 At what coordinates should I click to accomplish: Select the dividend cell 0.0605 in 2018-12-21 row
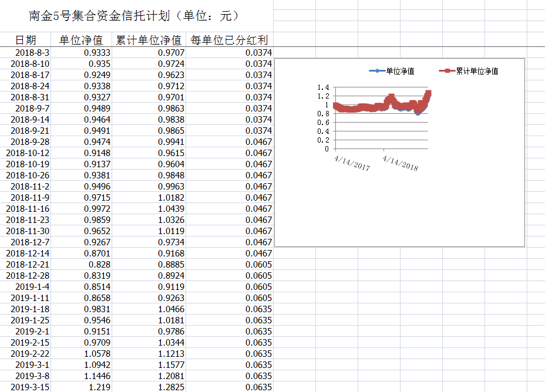click(x=230, y=264)
